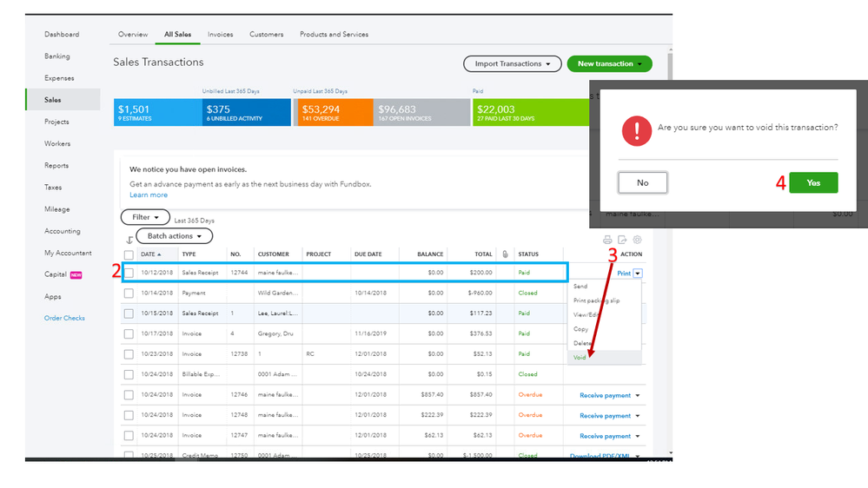Open Banking in the sidebar

[57, 56]
